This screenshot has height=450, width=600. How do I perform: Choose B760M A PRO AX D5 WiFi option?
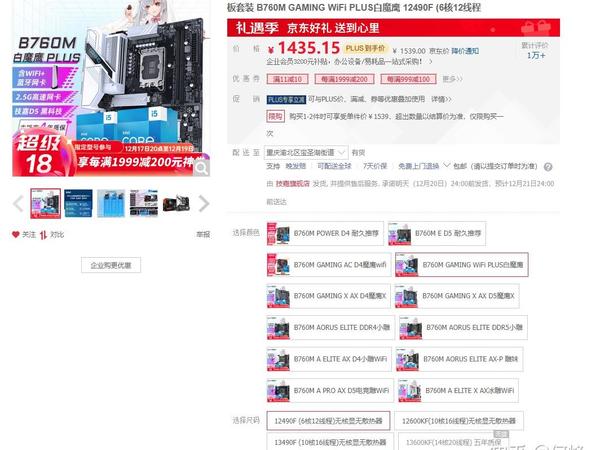click(330, 391)
